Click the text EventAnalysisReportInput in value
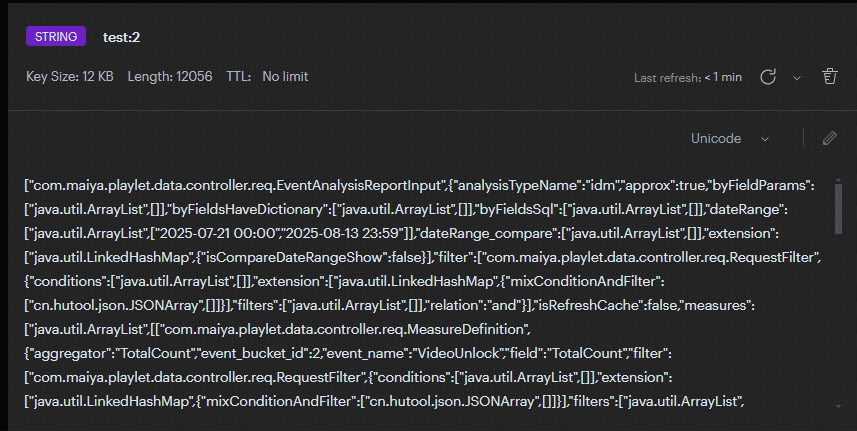 pyautogui.click(x=359, y=186)
